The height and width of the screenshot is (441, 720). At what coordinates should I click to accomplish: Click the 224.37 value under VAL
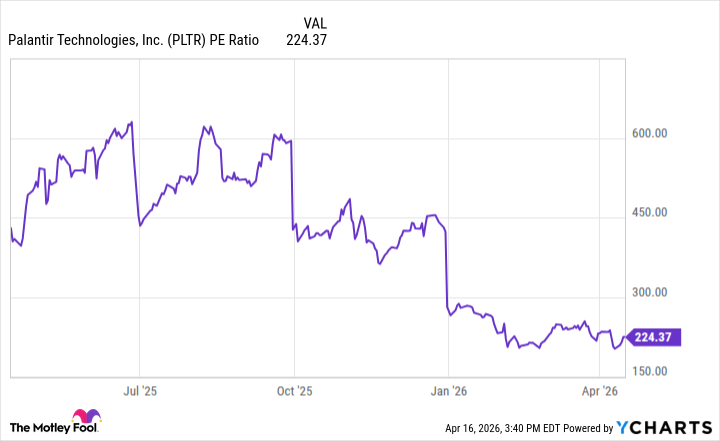pyautogui.click(x=306, y=41)
